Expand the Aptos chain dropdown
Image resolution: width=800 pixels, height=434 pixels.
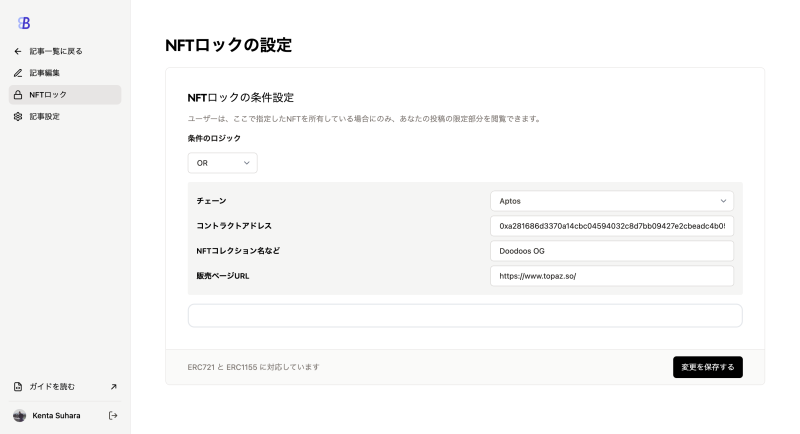tap(611, 201)
